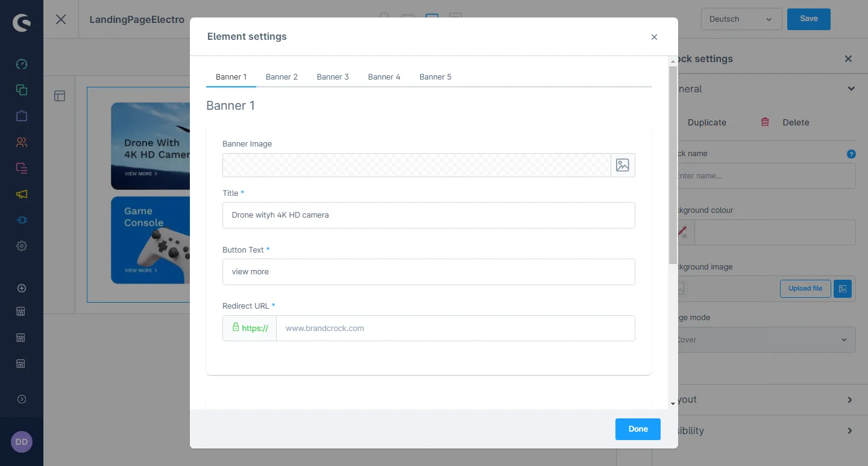Open Marketing via the megaphone icon
This screenshot has width=868, height=466.
click(x=22, y=194)
